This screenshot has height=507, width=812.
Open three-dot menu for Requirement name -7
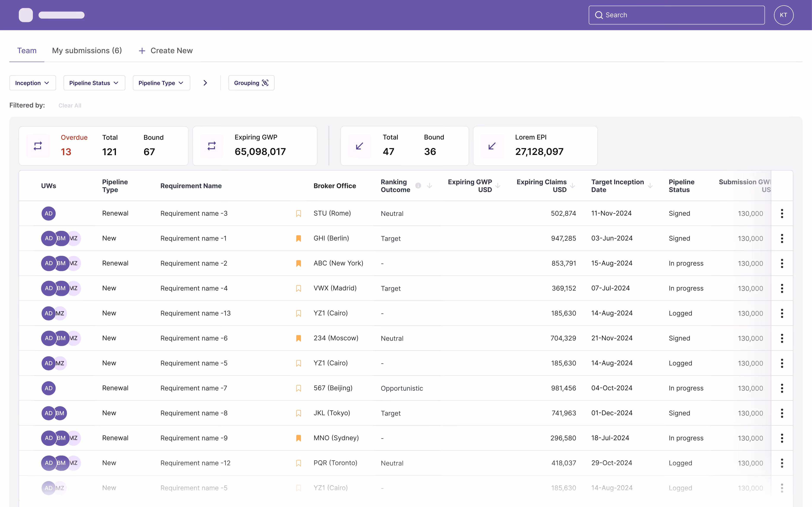coord(782,388)
